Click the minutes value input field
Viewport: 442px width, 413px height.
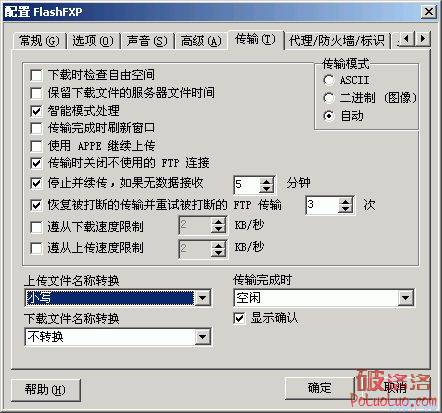pyautogui.click(x=247, y=185)
